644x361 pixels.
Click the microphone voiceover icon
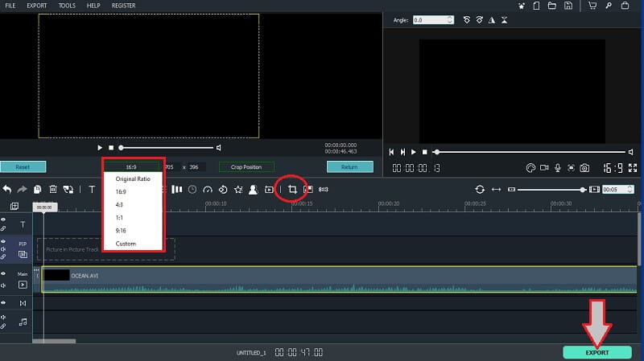click(558, 168)
